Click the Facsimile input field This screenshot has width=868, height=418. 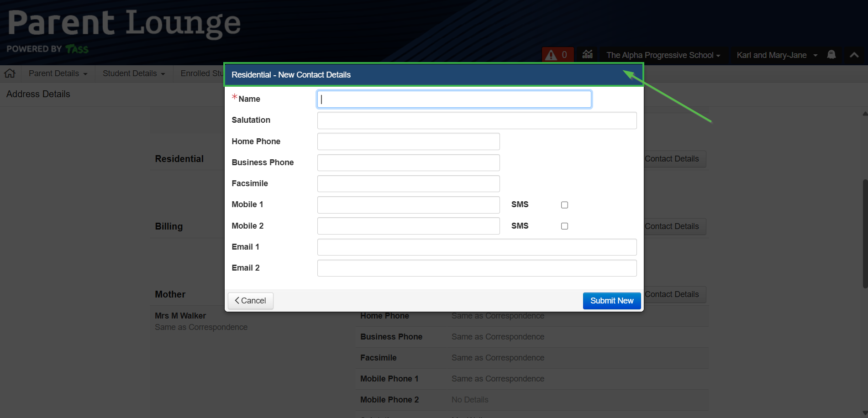(x=408, y=183)
